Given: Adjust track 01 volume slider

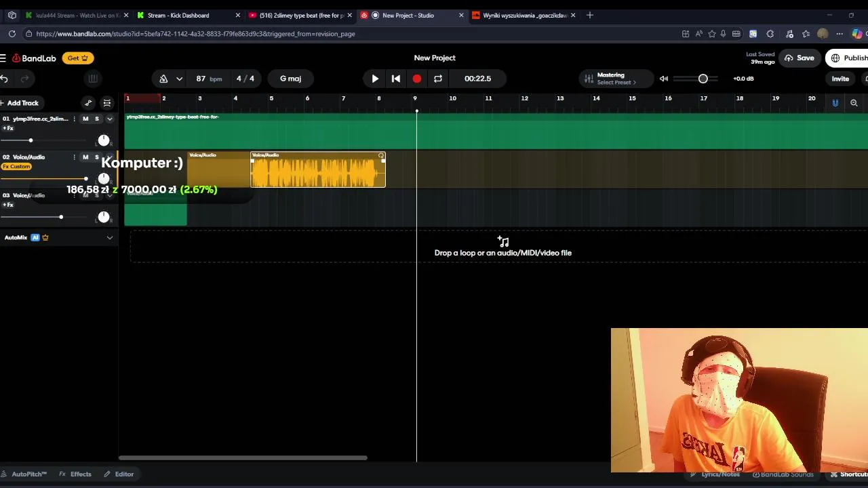Looking at the screenshot, I should [x=31, y=140].
